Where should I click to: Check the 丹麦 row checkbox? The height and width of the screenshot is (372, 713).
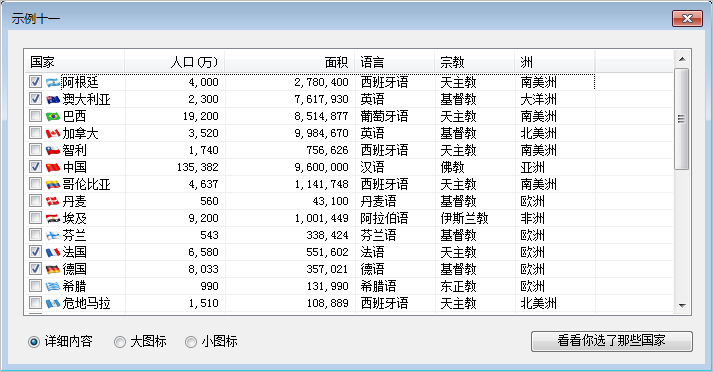35,201
